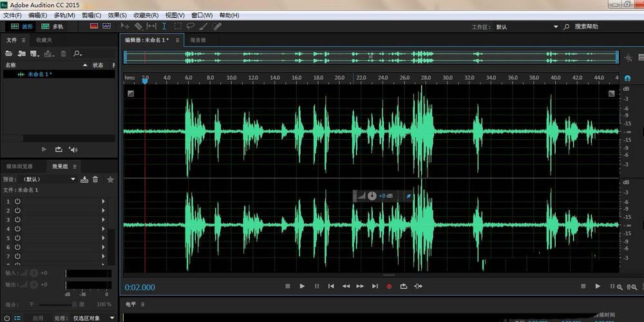This screenshot has width=644, height=322.
Task: Expand effect slot 2 arrow menu
Action: pyautogui.click(x=103, y=211)
